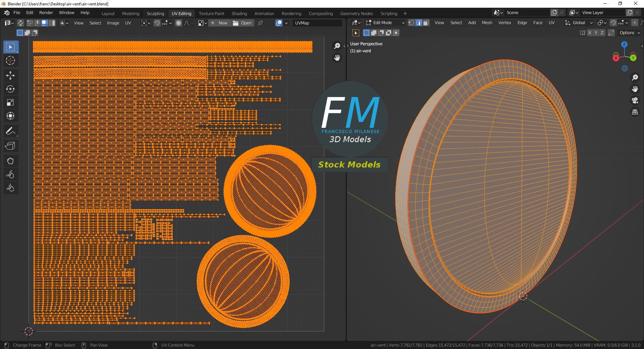Select the Relax sculpt tool
Image resolution: width=644 pixels, height=349 pixels.
pos(10,174)
